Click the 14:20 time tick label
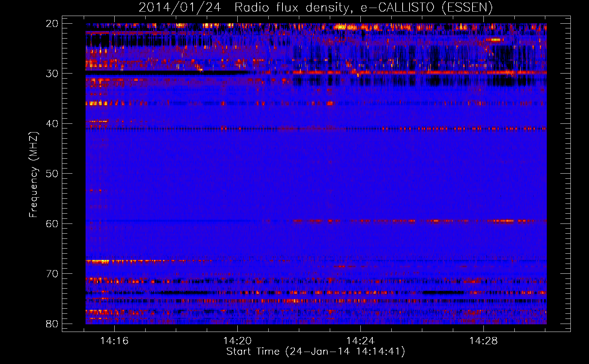The height and width of the screenshot is (364, 589). [237, 341]
